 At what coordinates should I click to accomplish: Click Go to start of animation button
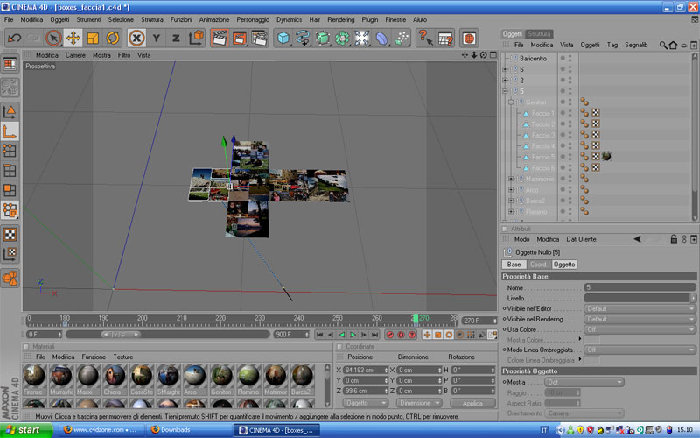[320, 334]
